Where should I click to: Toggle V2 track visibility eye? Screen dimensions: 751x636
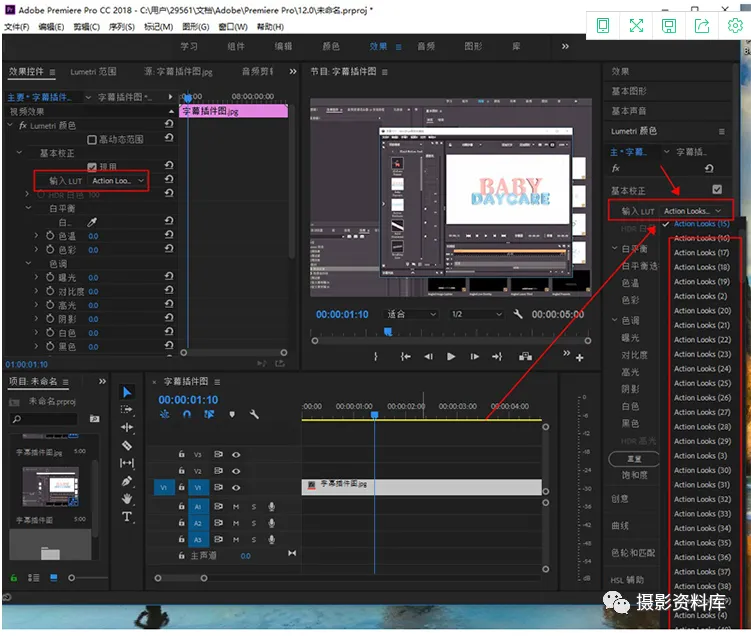(236, 471)
